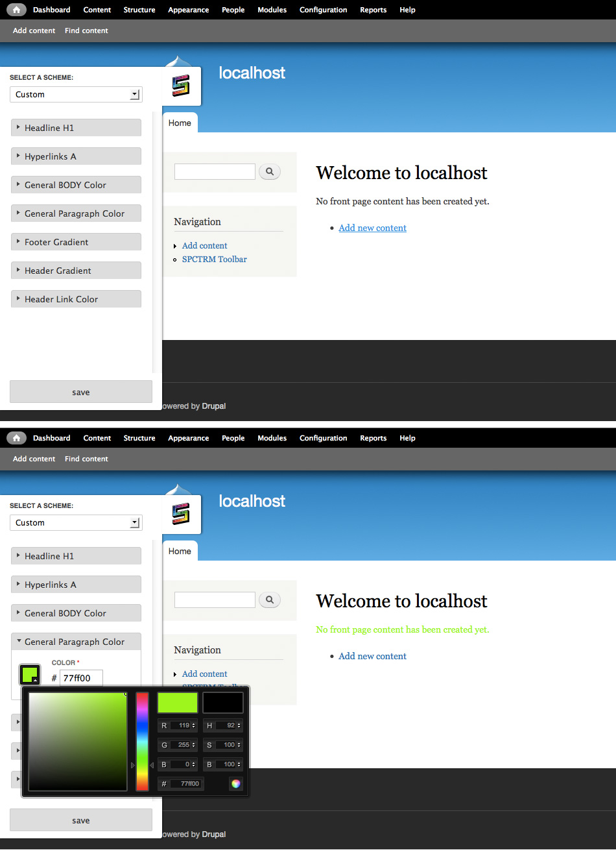Click the COLOR hex input showing 77ff00

81,678
